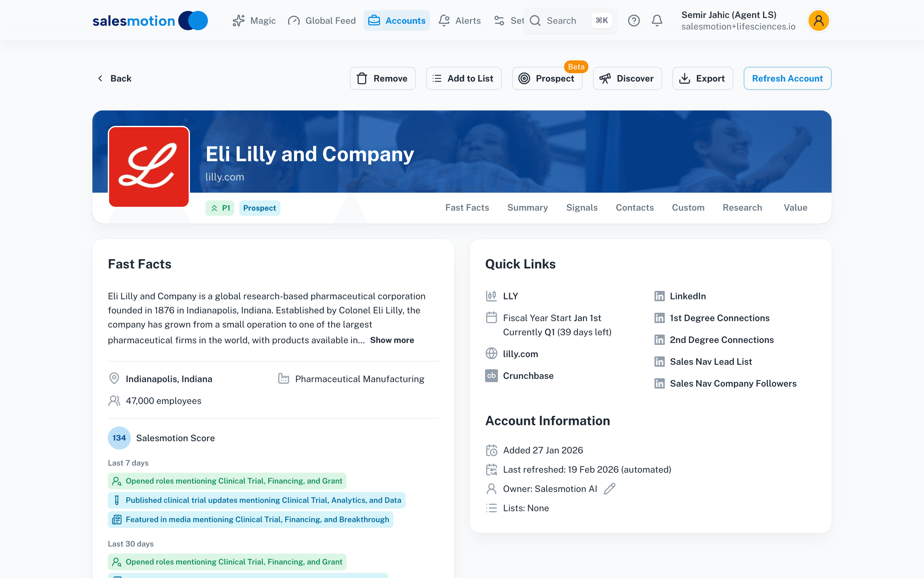Click Refresh Account
This screenshot has width=924, height=578.
pos(787,78)
